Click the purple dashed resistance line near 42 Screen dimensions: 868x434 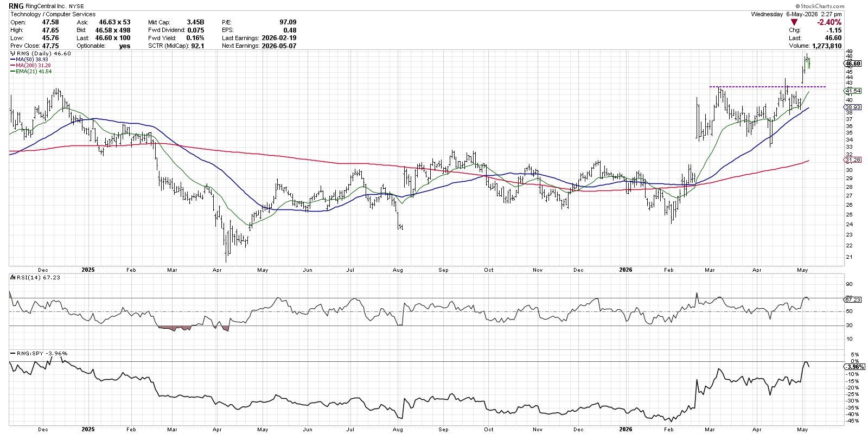point(768,87)
